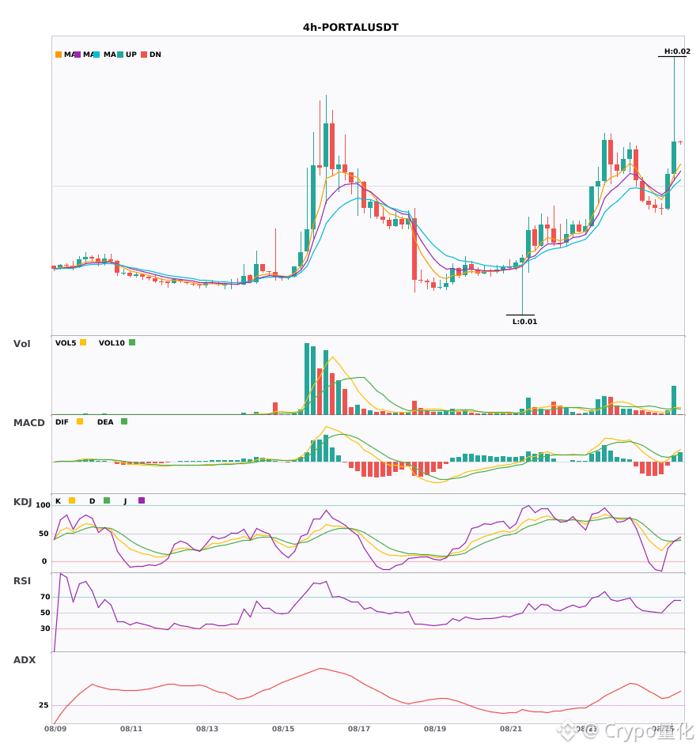Click the ADX 25 axis value
This screenshot has height=751, width=700.
(x=44, y=705)
